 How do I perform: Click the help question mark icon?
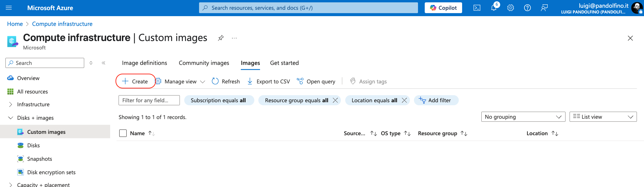coord(527,8)
